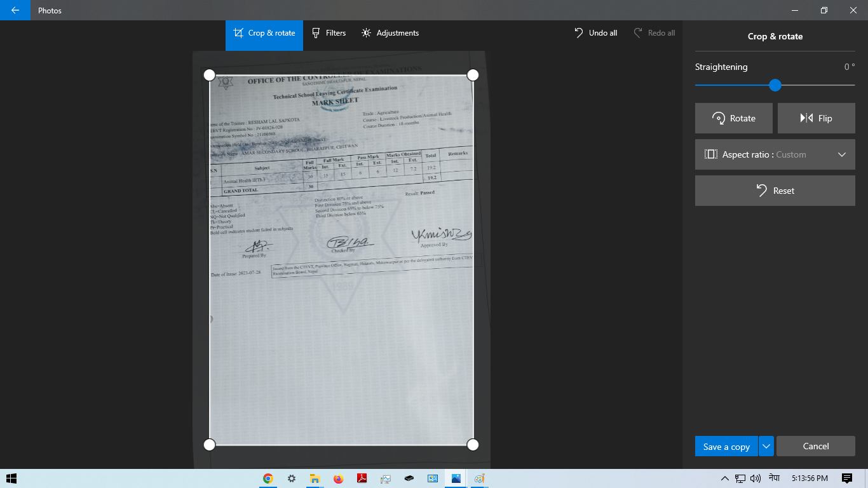Viewport: 868px width, 488px height.
Task: Click the Crop & rotate panel heading
Action: click(x=775, y=36)
